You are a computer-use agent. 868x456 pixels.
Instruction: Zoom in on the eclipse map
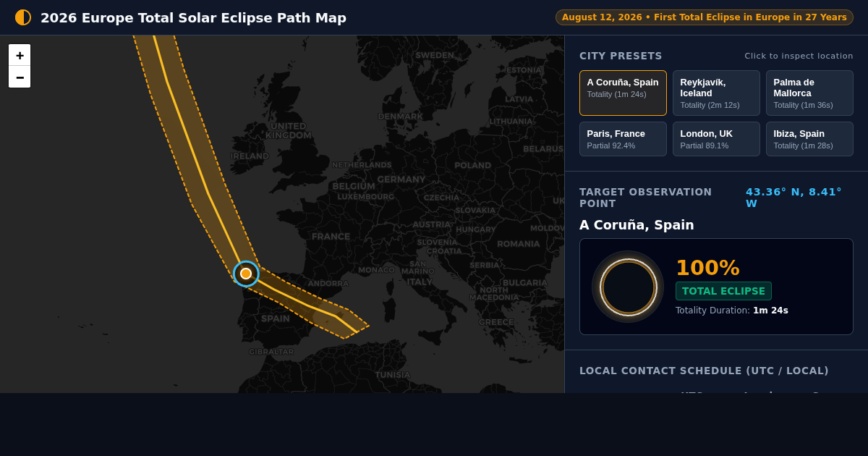pyautogui.click(x=20, y=55)
